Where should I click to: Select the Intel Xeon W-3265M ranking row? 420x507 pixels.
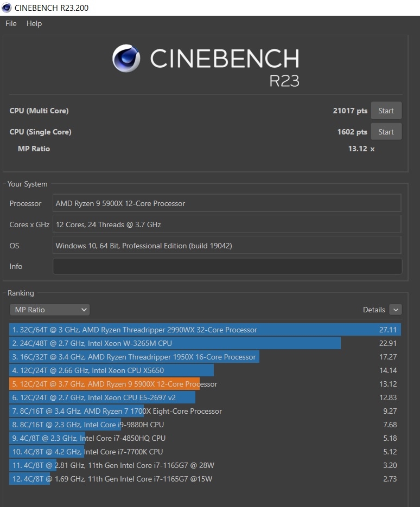(205, 343)
